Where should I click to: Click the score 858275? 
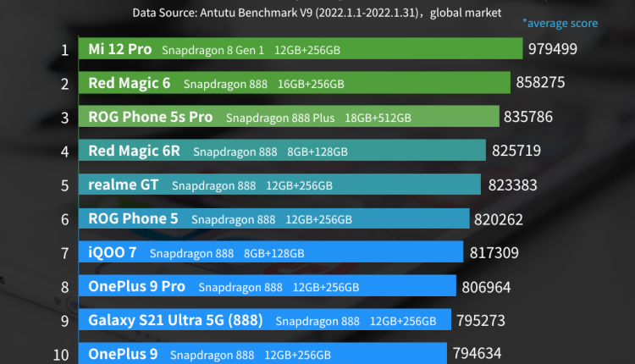pyautogui.click(x=539, y=83)
